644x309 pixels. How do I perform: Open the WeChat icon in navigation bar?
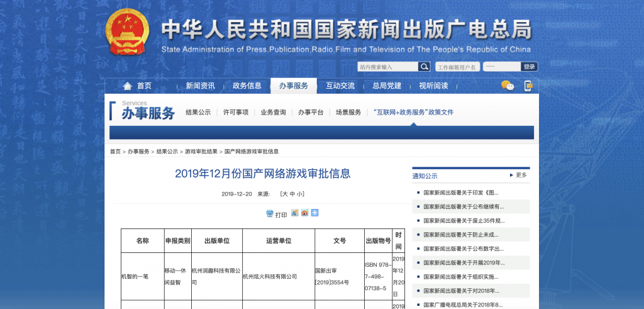click(x=508, y=86)
